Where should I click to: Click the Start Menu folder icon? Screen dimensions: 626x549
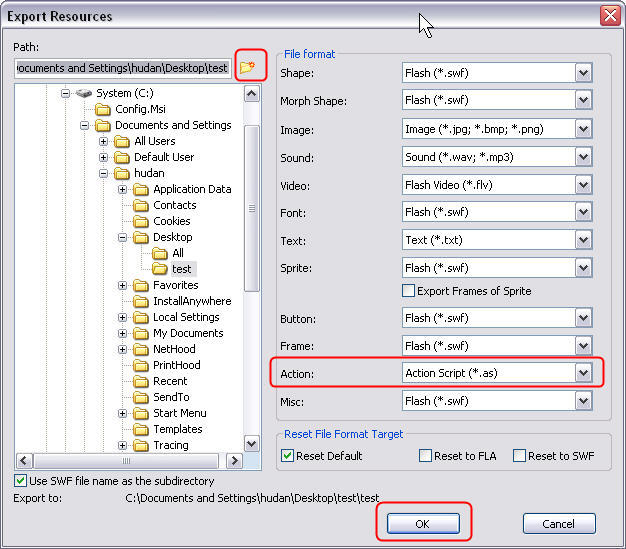[x=141, y=413]
